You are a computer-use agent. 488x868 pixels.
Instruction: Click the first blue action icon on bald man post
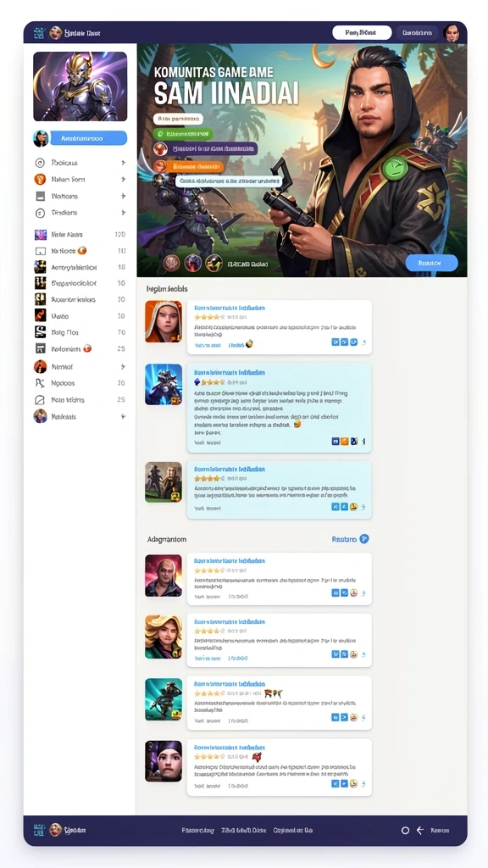pyautogui.click(x=335, y=593)
